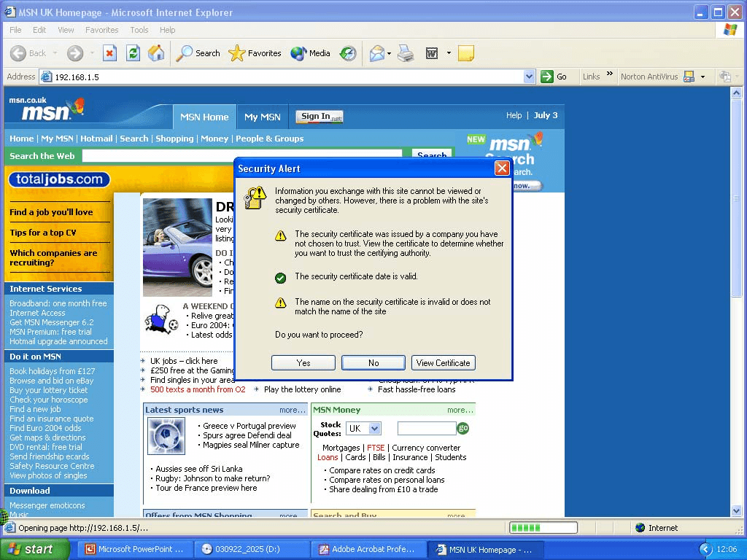
Task: Click the yellow note toolbar icon
Action: 466,53
